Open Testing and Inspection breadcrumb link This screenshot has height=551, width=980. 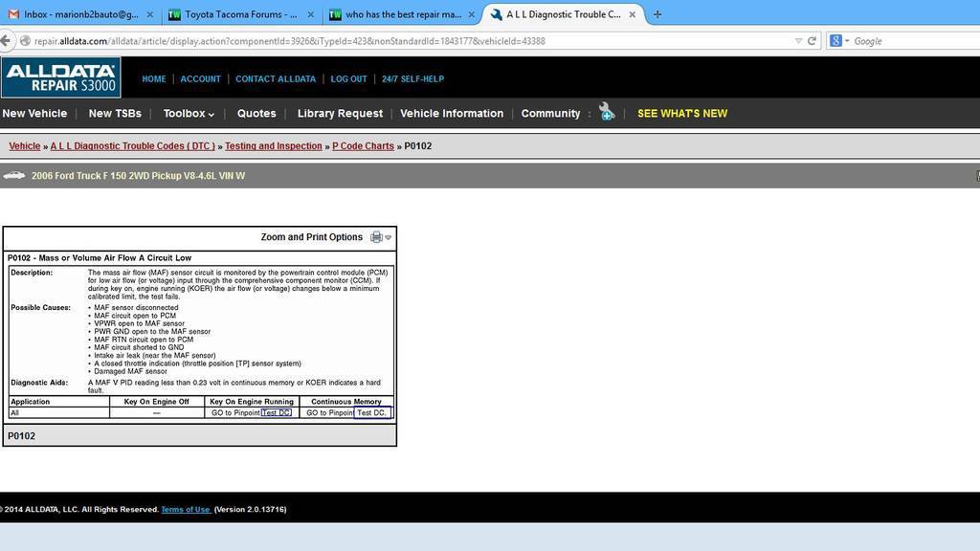[273, 146]
